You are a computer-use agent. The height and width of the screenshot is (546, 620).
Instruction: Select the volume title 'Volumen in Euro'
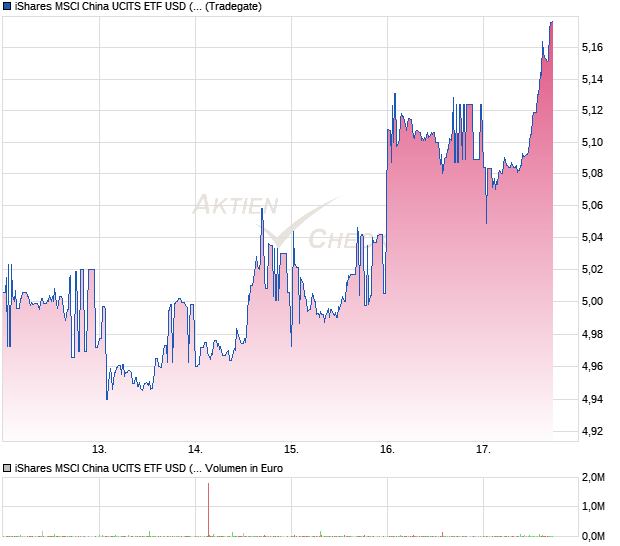244,469
